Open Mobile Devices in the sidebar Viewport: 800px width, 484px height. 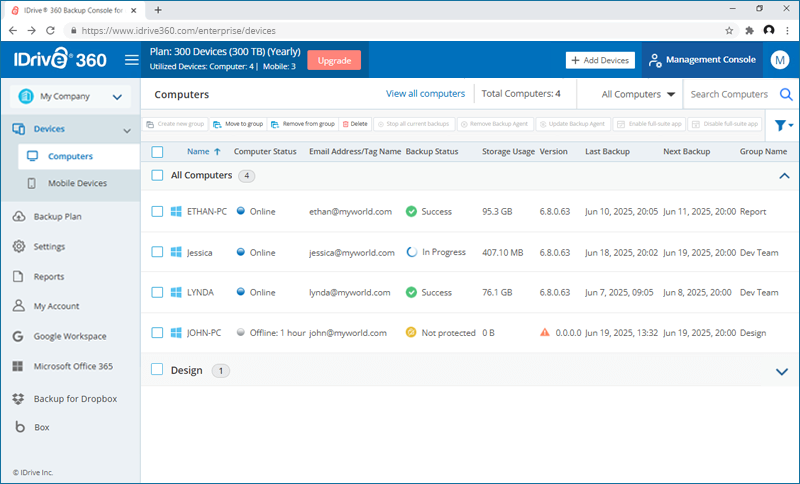pyautogui.click(x=78, y=183)
